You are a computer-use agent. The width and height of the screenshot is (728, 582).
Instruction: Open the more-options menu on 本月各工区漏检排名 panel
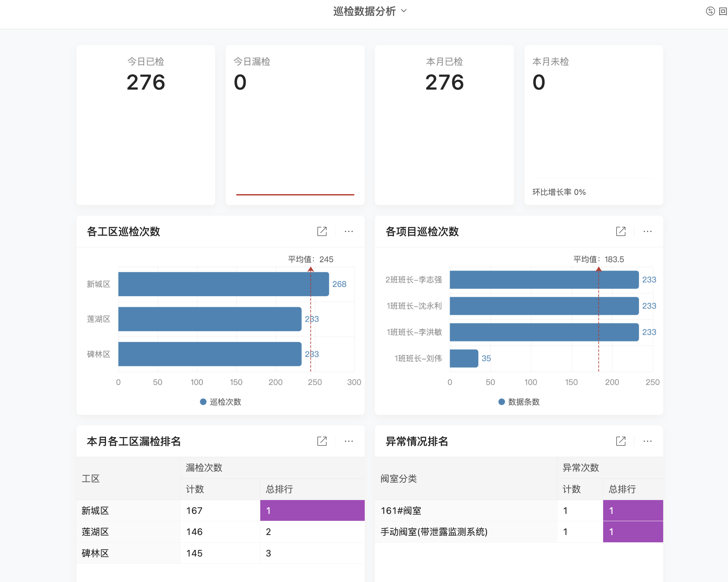[349, 441]
